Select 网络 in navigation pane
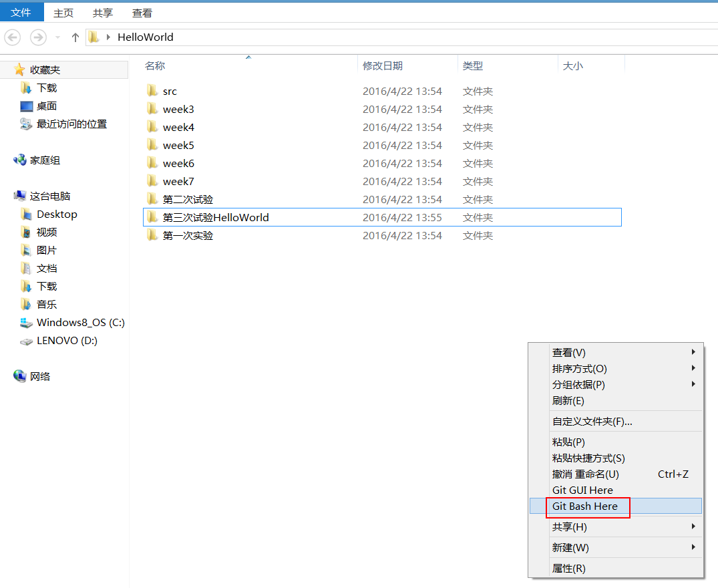 tap(40, 376)
